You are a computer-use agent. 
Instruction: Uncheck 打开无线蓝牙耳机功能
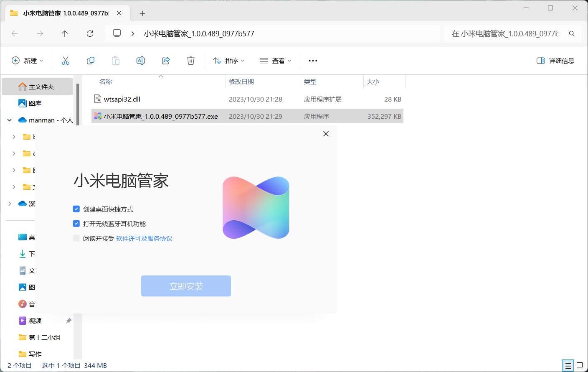point(76,223)
